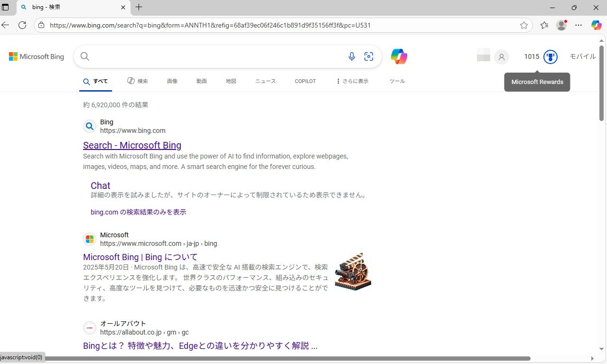Open the tab actions menu icon
The height and width of the screenshot is (364, 607).
5,7
